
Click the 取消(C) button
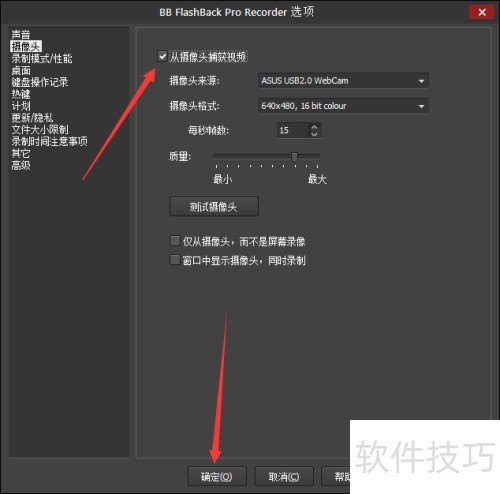coord(284,476)
